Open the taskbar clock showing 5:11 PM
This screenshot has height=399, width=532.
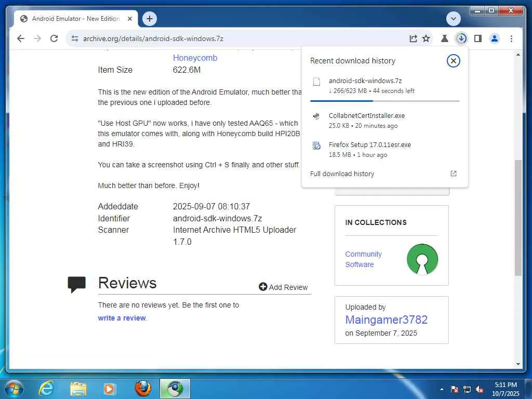tap(506, 389)
